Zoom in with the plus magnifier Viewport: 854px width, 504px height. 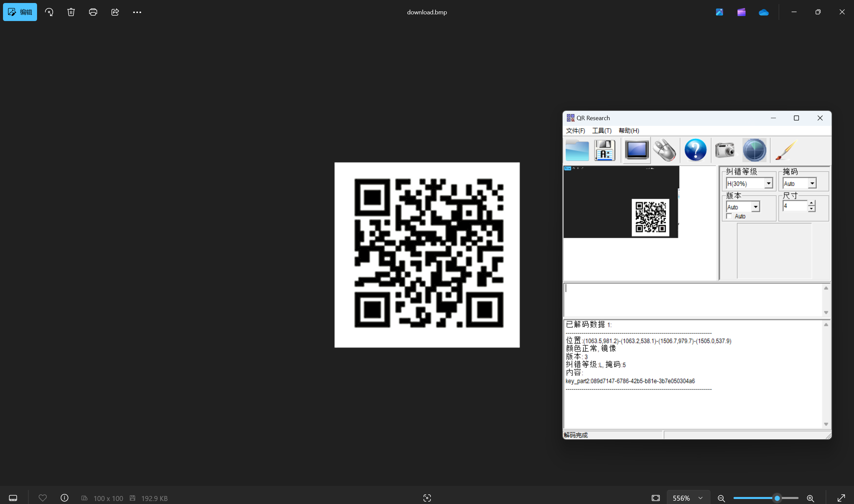[811, 498]
